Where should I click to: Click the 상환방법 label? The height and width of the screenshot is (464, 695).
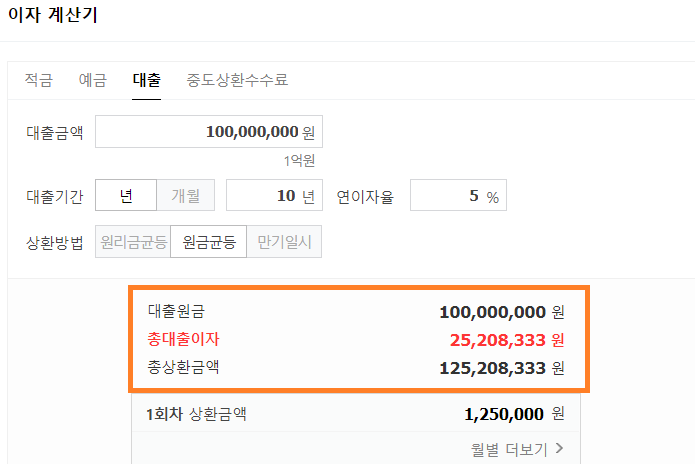click(55, 242)
